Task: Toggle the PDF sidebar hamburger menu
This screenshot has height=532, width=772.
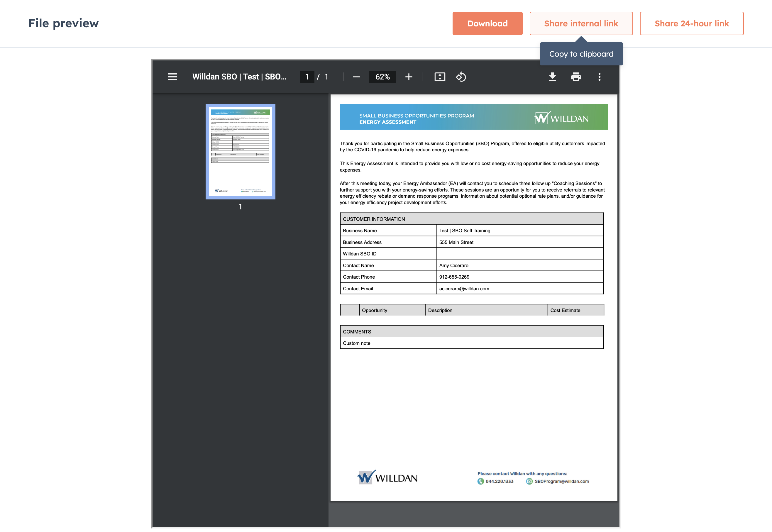Action: click(x=172, y=77)
